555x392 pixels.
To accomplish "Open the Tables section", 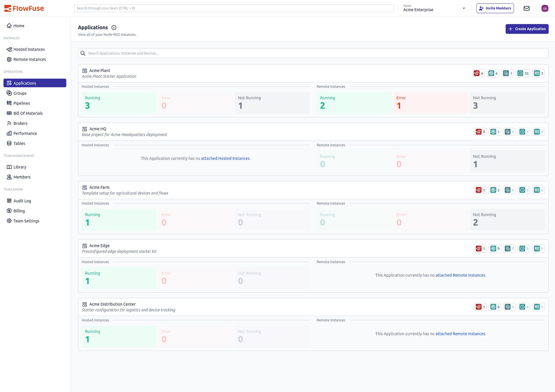I will pyautogui.click(x=19, y=143).
